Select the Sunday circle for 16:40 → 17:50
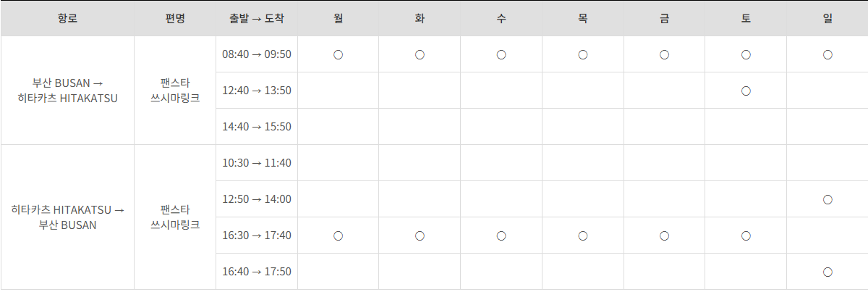The image size is (868, 292). [x=827, y=272]
